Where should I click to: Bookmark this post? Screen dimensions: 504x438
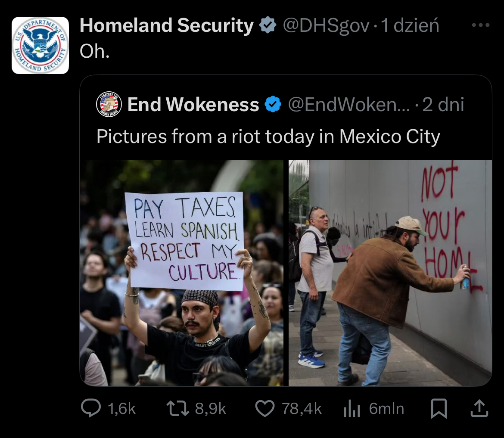click(439, 408)
